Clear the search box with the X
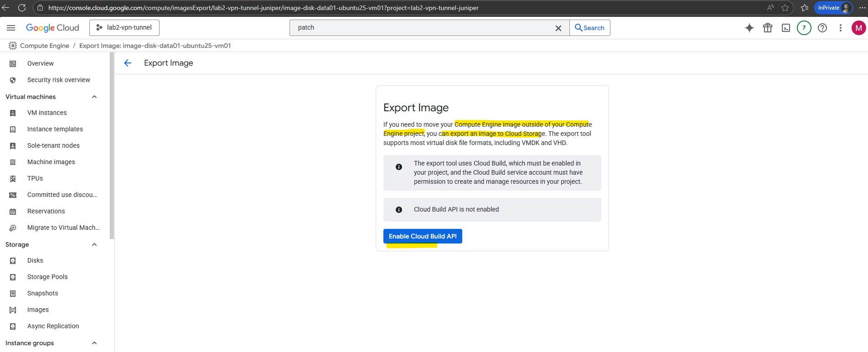Screen dimensions: 868x352 [558, 28]
